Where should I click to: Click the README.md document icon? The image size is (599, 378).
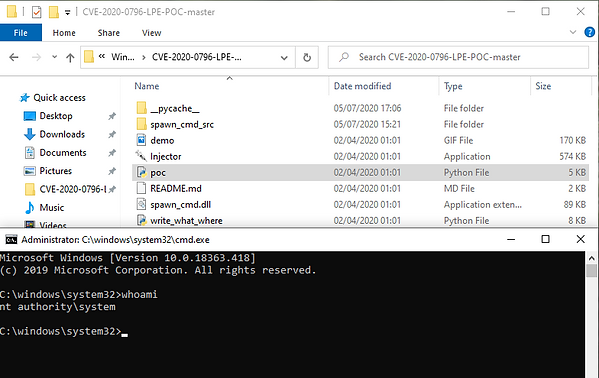tap(141, 188)
